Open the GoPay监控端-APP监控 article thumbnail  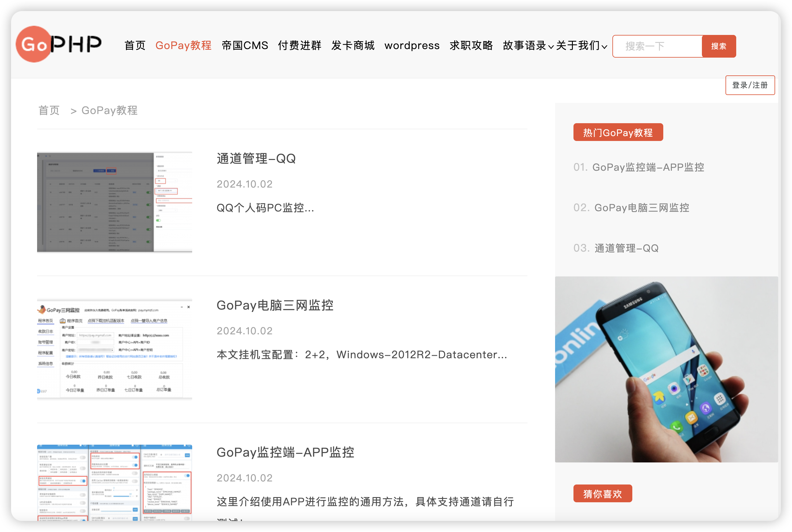114,482
